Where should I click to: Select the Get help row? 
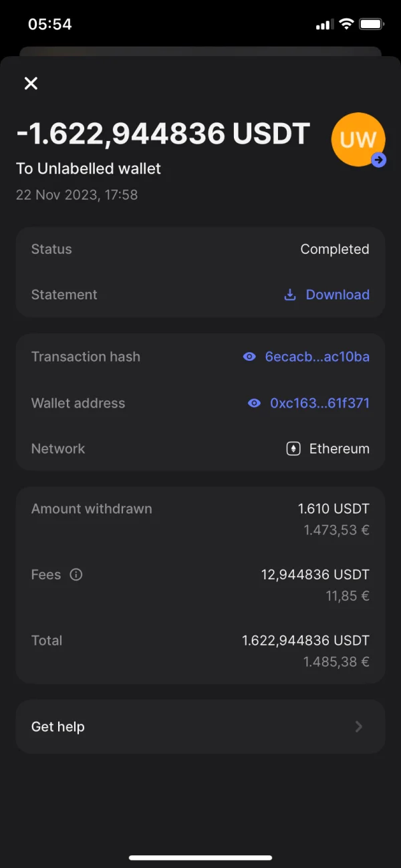[200, 726]
